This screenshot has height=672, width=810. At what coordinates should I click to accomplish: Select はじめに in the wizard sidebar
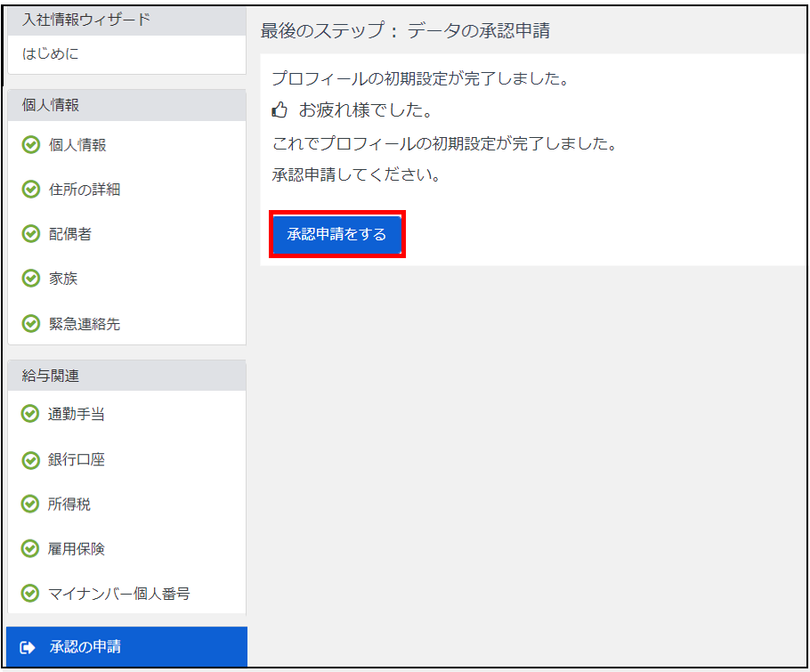51,54
